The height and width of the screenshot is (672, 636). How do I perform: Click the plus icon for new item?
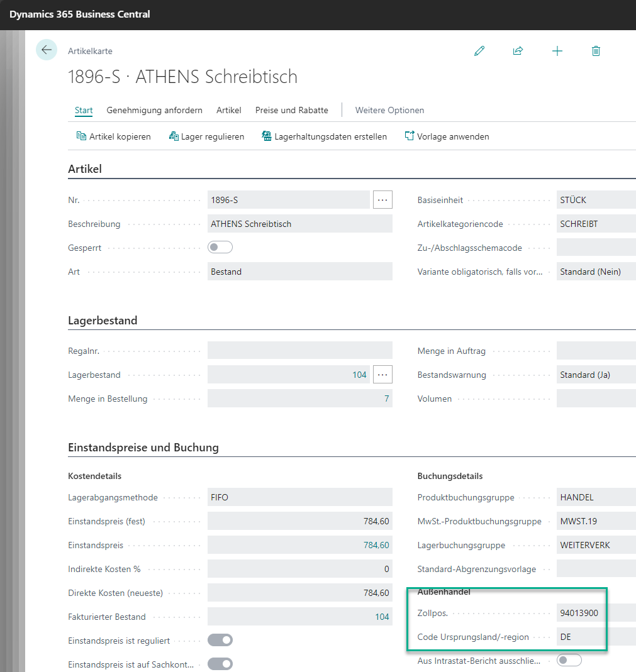557,51
